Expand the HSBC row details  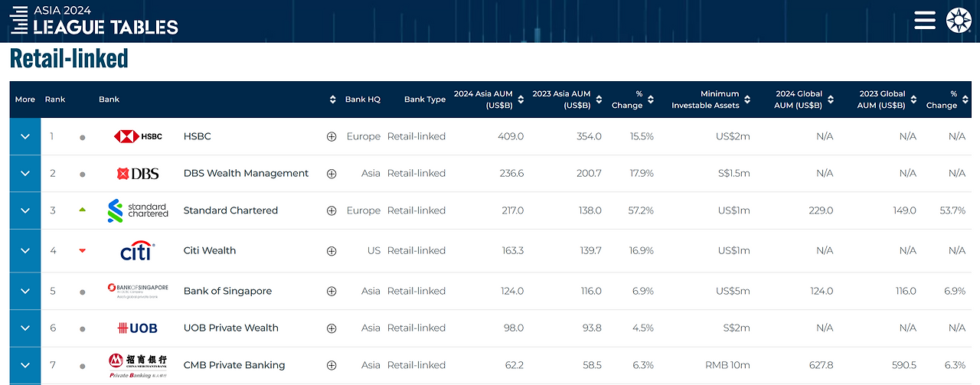[25, 137]
